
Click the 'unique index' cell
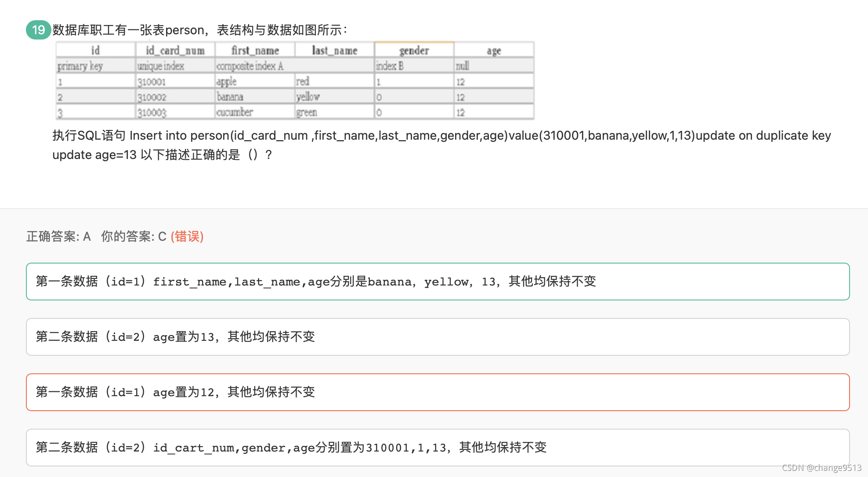point(175,66)
